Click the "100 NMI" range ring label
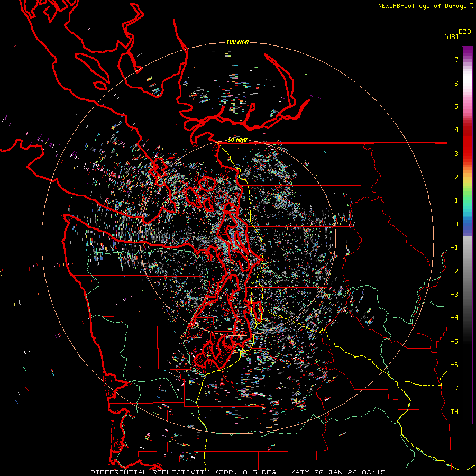 [x=237, y=42]
